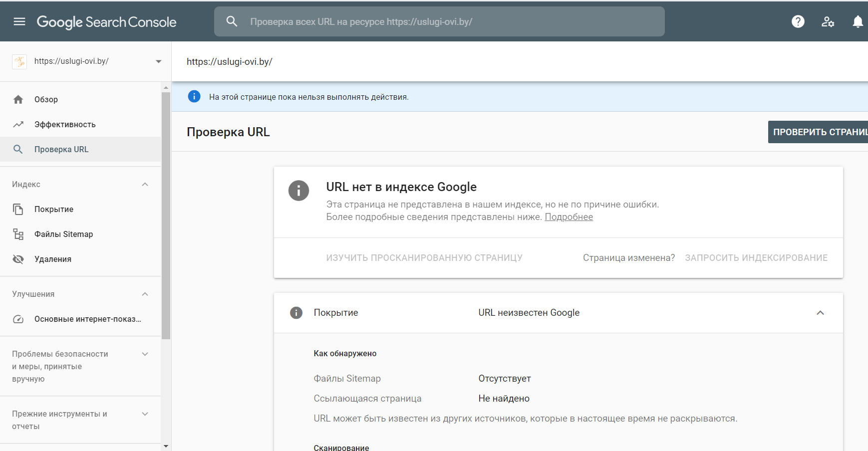Open the help question mark icon

tap(798, 21)
